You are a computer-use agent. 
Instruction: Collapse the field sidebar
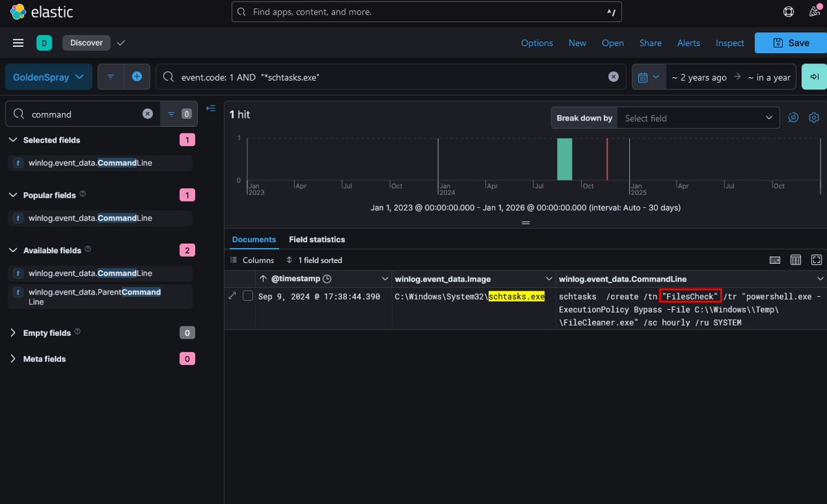click(x=211, y=109)
